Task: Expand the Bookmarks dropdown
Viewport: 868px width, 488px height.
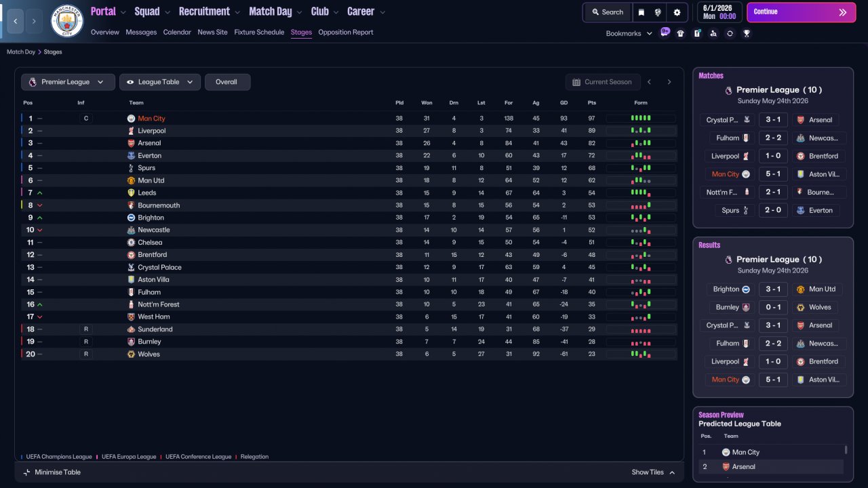Action: pos(629,33)
